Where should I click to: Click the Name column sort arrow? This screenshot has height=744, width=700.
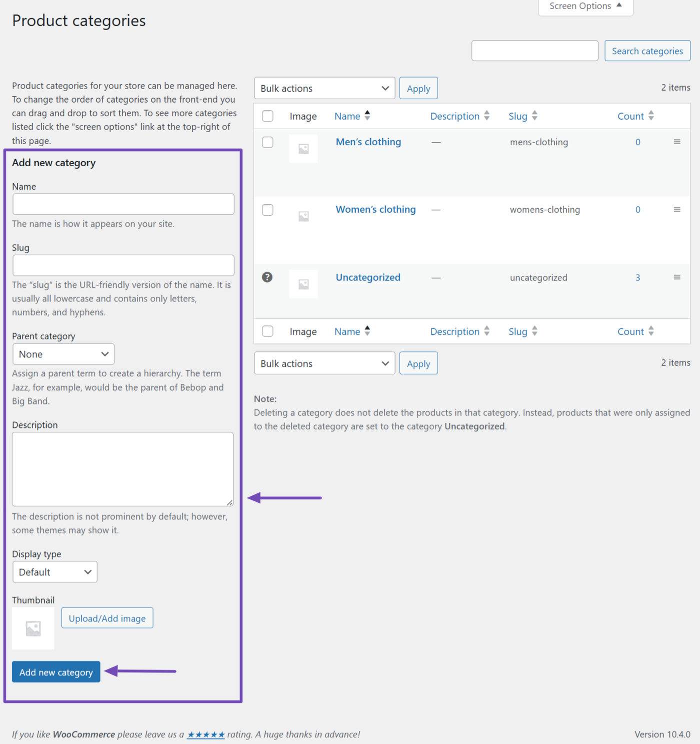pos(367,116)
